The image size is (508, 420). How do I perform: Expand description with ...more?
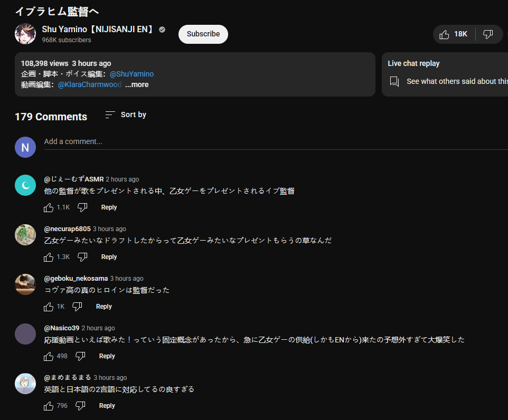click(x=137, y=84)
